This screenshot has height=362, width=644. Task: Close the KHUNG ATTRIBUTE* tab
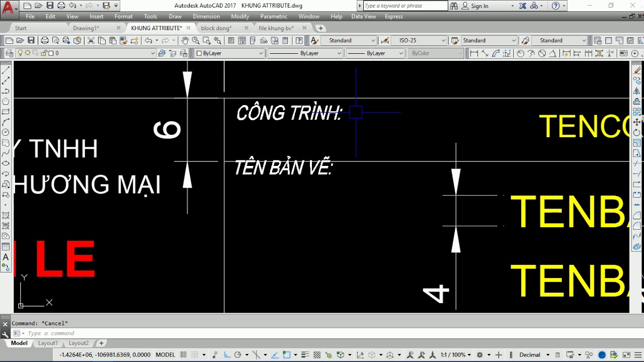188,28
